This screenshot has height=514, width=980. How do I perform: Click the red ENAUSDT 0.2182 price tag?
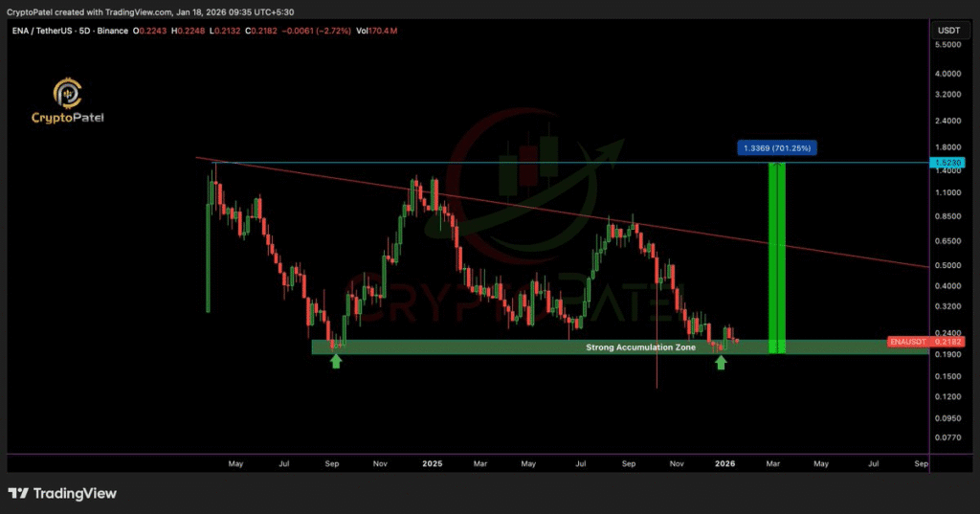tap(926, 342)
